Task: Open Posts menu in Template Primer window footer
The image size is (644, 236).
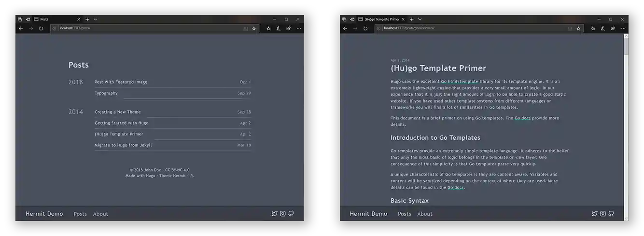Action: point(405,214)
